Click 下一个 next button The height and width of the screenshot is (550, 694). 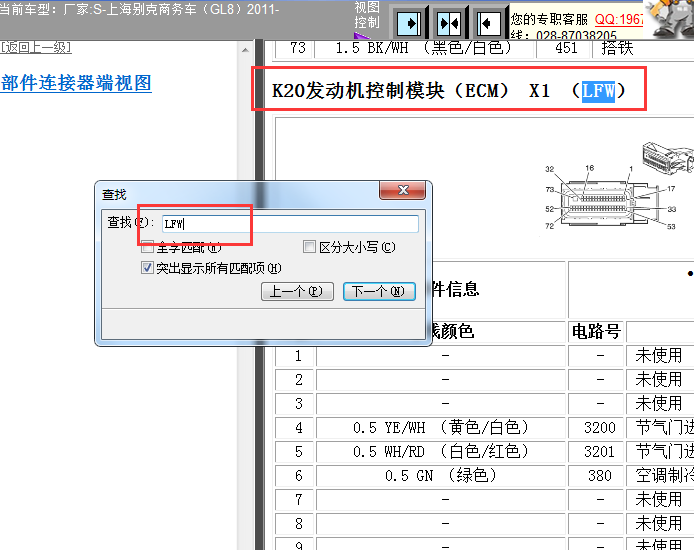[379, 292]
